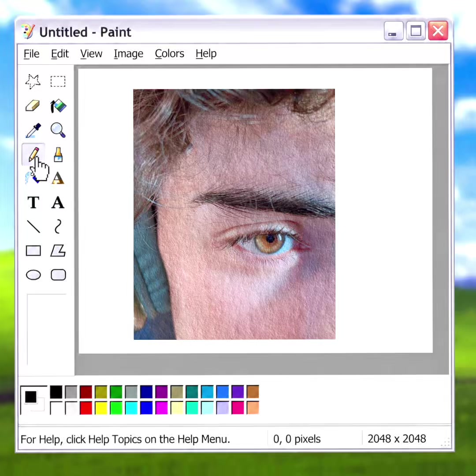Select the lavender bottom-row swatch
The height and width of the screenshot is (476, 476).
pyautogui.click(x=223, y=408)
